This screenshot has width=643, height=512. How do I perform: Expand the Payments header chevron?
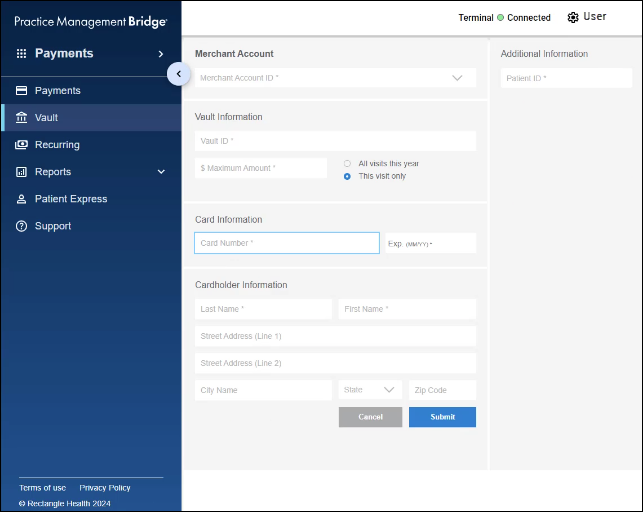pyautogui.click(x=161, y=54)
